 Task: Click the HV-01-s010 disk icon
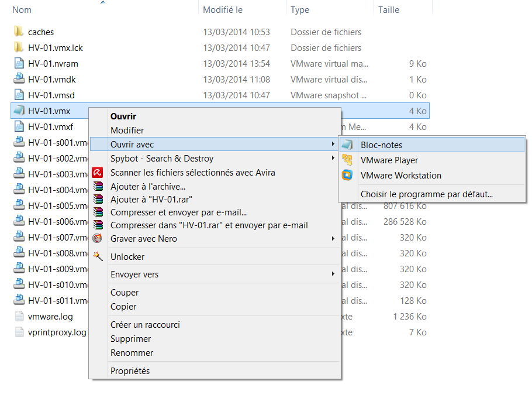[19, 284]
